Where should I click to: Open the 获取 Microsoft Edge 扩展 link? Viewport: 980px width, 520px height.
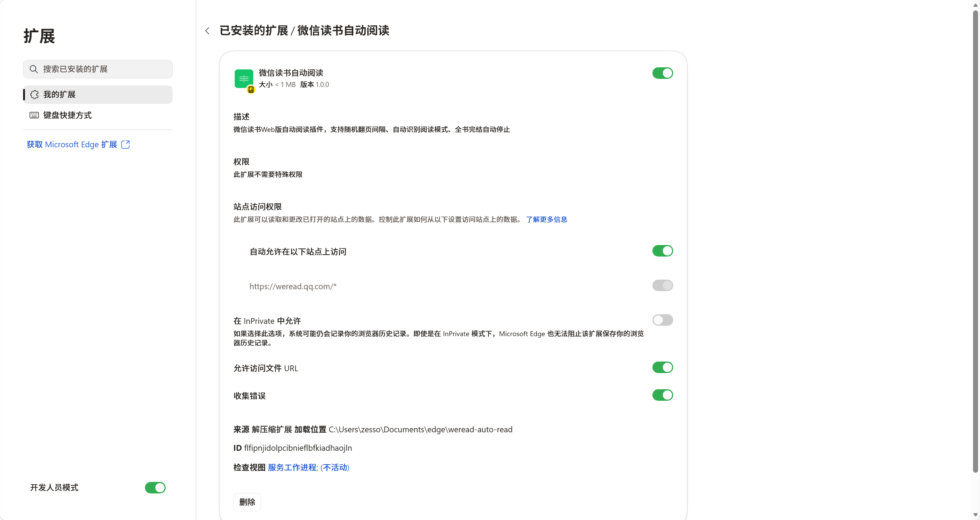78,144
